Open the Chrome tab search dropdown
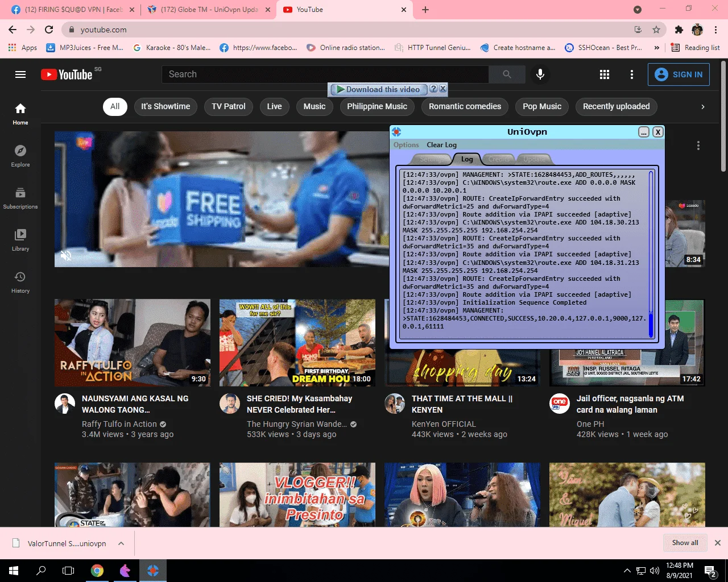The width and height of the screenshot is (728, 582). click(x=638, y=10)
